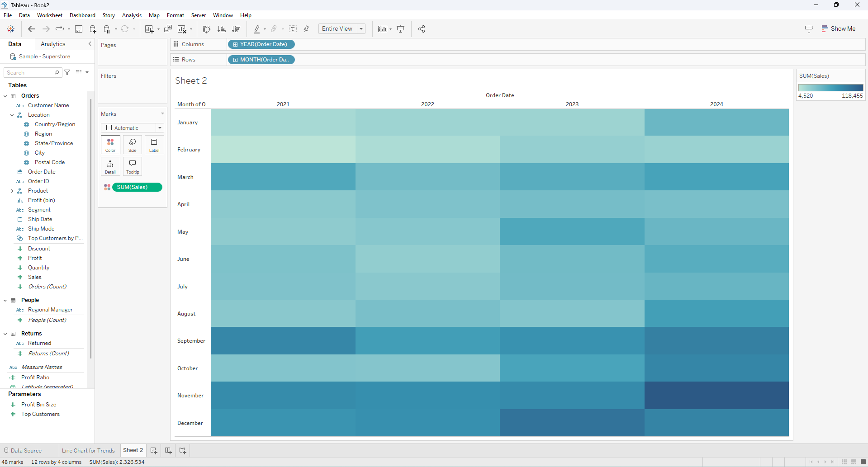Open Show/Hide Cards icon
The height and width of the screenshot is (467, 868).
tap(383, 29)
